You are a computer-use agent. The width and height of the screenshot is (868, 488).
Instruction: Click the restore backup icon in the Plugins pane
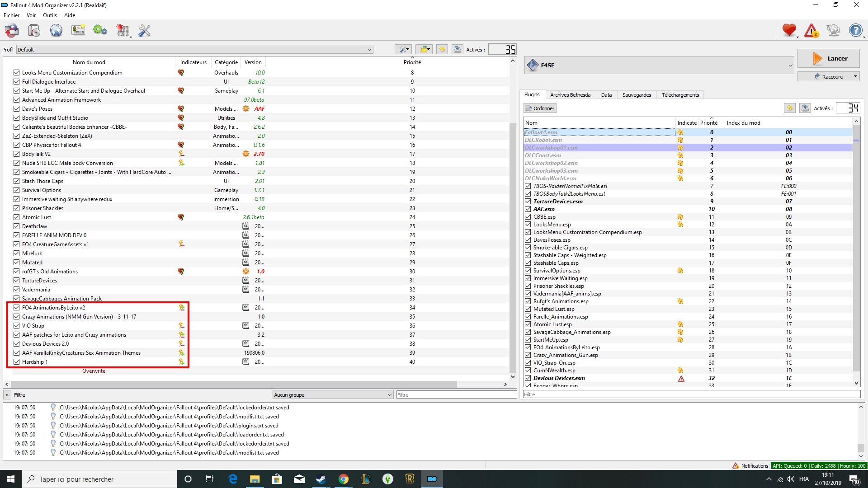(789, 108)
